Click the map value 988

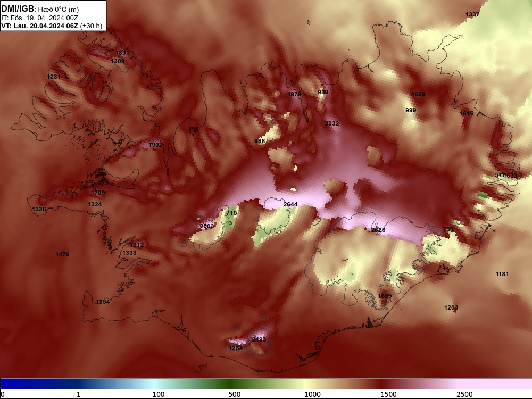(260, 141)
